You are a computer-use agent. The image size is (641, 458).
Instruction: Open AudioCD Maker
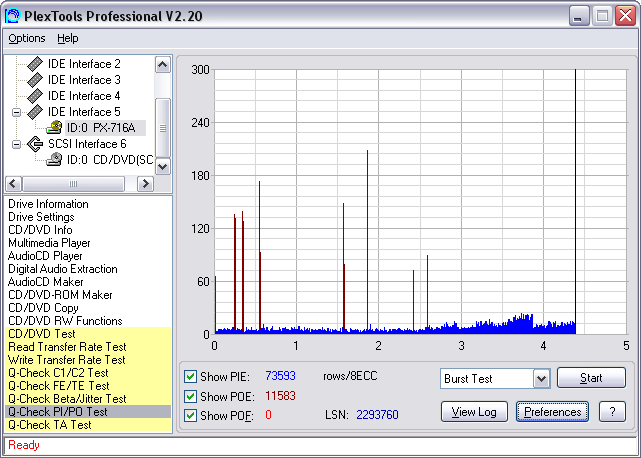point(45,282)
